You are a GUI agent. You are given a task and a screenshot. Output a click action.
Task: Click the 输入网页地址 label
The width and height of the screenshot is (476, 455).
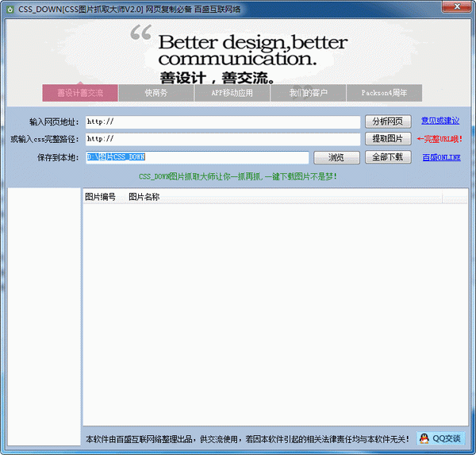tap(54, 122)
